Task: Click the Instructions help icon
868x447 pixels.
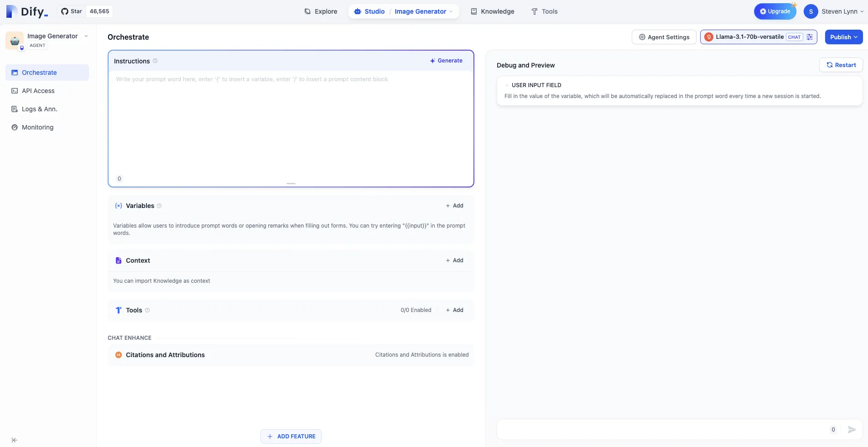Action: [155, 61]
